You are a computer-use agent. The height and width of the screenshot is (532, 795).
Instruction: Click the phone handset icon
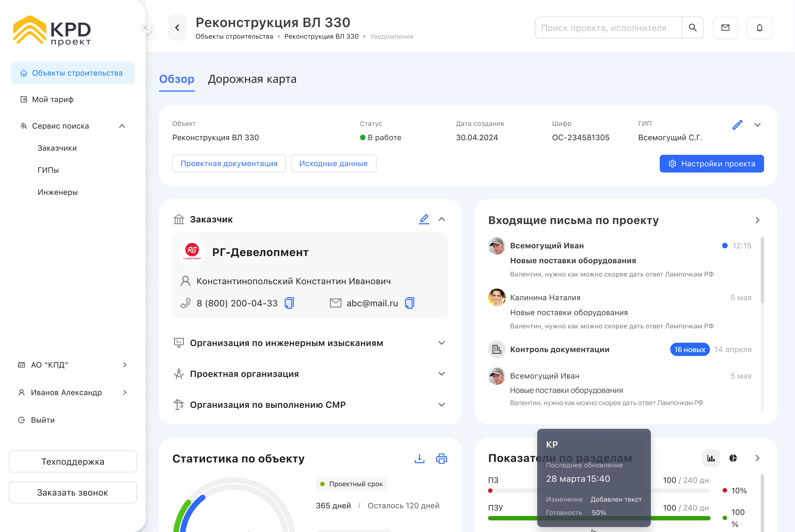[x=185, y=303]
